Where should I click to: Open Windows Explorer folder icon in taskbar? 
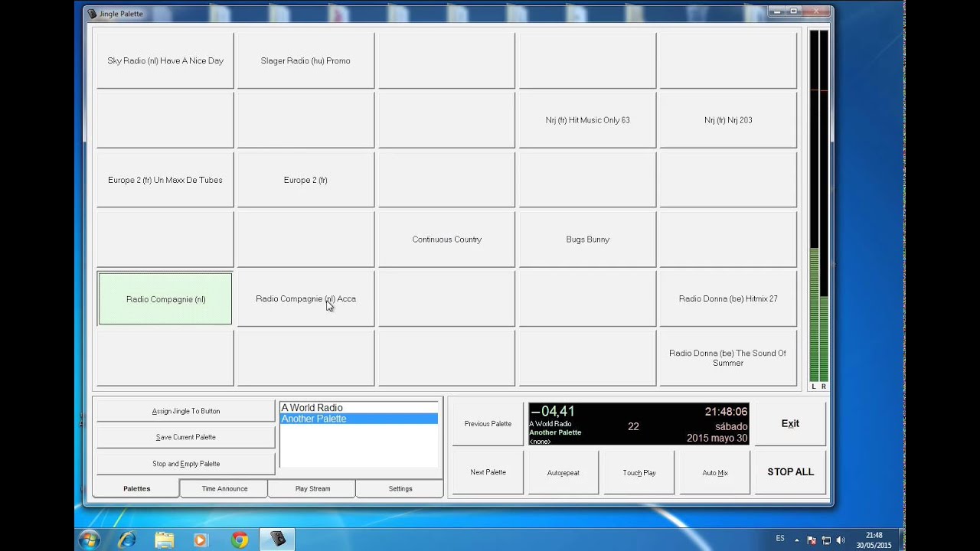coord(164,540)
